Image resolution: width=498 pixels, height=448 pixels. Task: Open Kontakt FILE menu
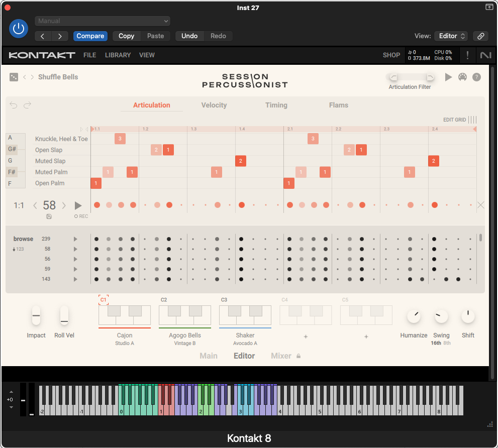[89, 55]
